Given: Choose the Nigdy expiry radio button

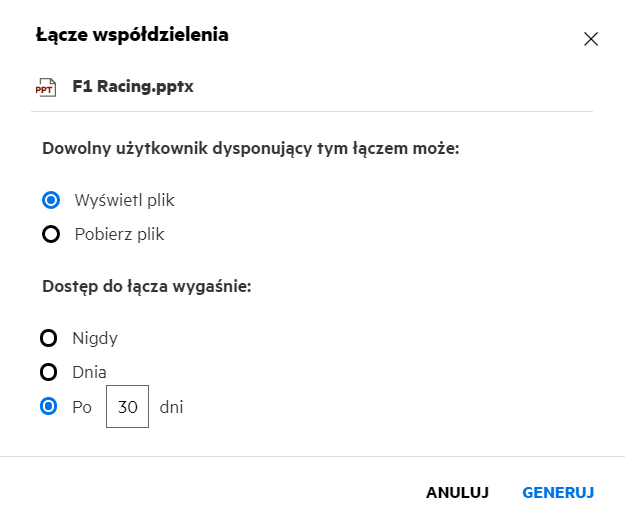Looking at the screenshot, I should 49,338.
